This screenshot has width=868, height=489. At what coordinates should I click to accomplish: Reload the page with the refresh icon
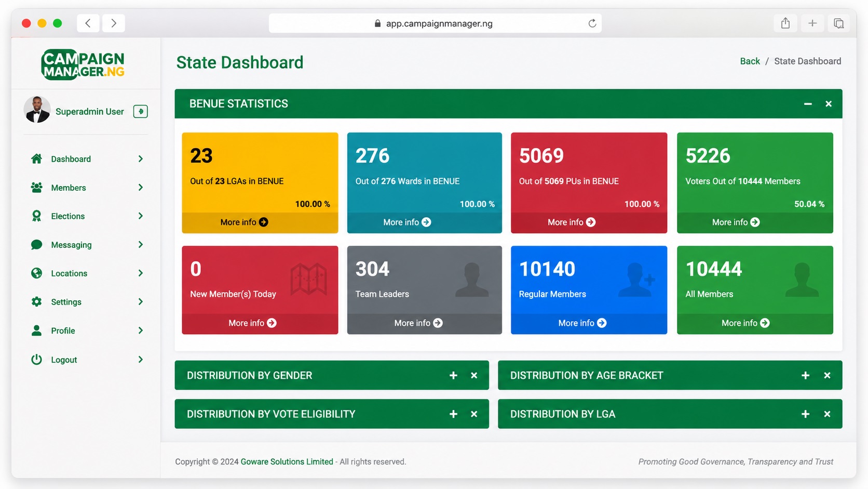592,23
